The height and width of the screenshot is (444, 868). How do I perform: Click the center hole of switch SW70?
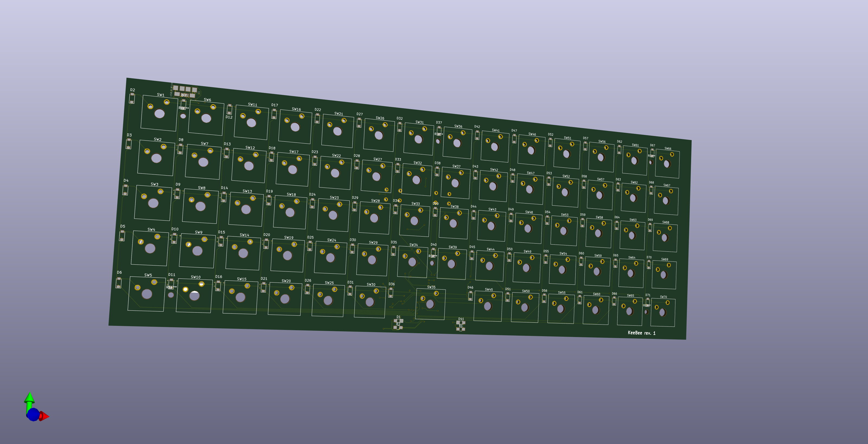(x=662, y=312)
